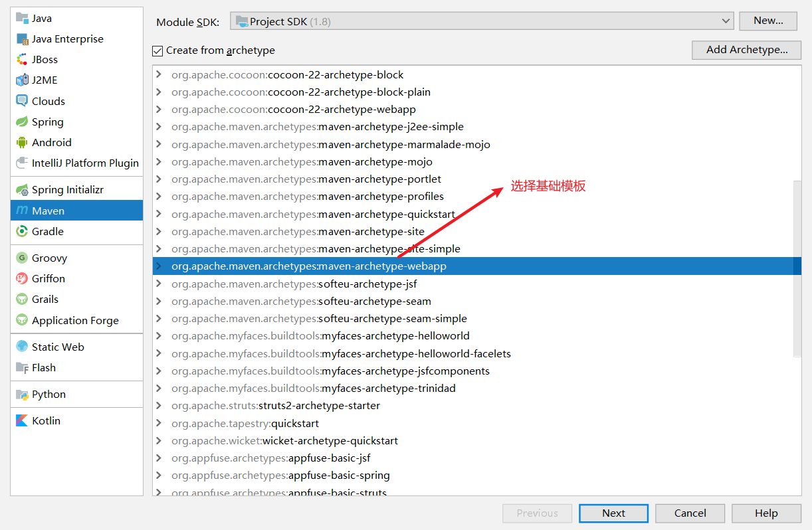This screenshot has height=530, width=812.
Task: Expand the maven-archetype-quickstart node
Action: (x=158, y=214)
